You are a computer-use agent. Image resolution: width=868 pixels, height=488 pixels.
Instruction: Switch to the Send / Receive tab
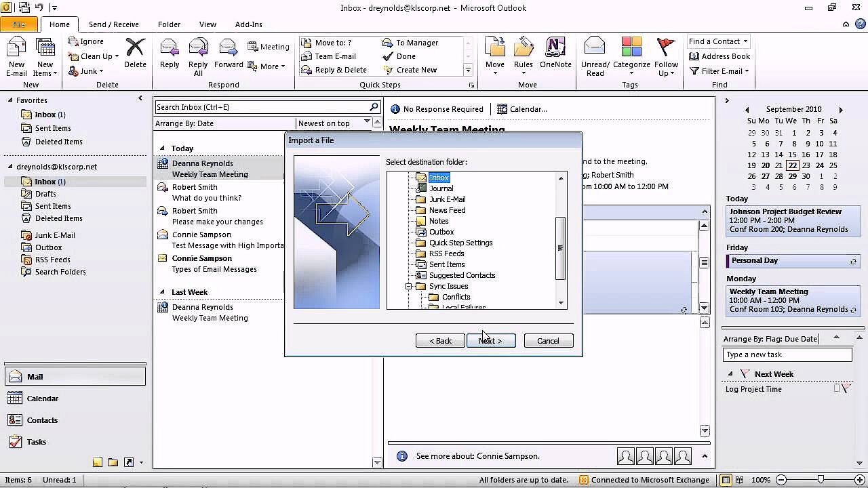click(x=113, y=24)
